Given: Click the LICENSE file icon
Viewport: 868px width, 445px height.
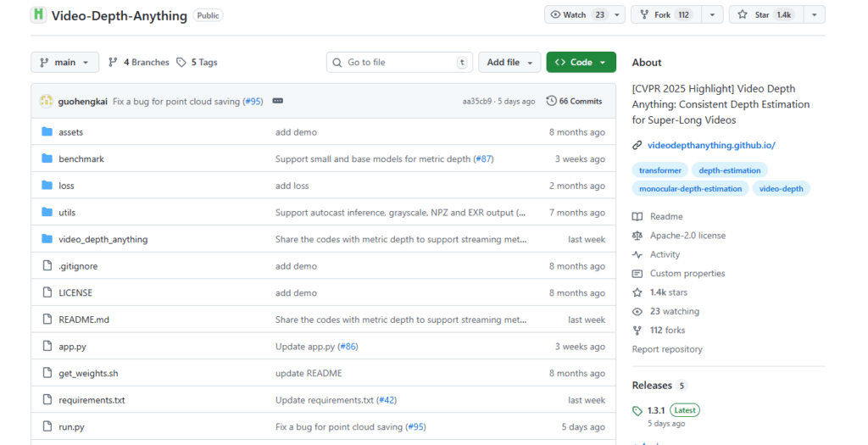Looking at the screenshot, I should point(47,292).
